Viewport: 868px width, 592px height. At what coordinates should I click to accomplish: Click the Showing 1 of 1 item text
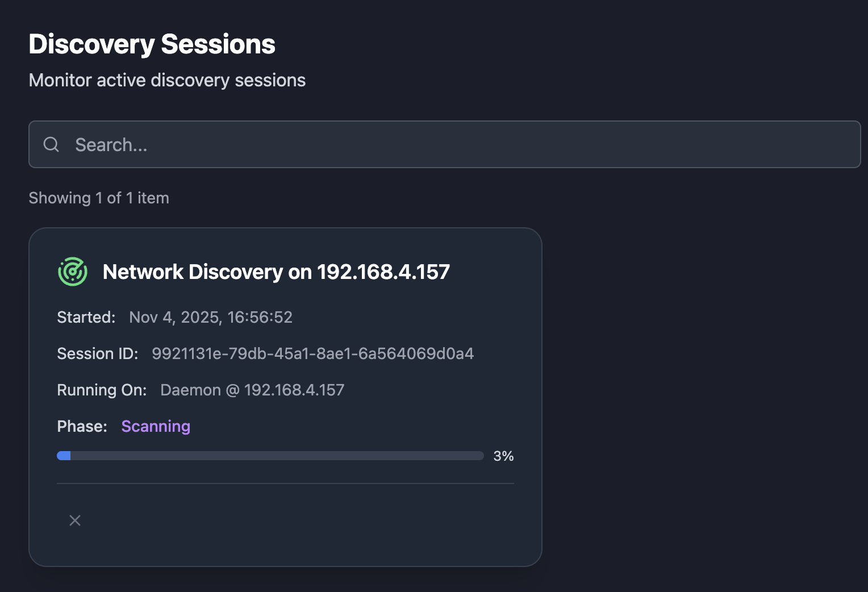(99, 198)
